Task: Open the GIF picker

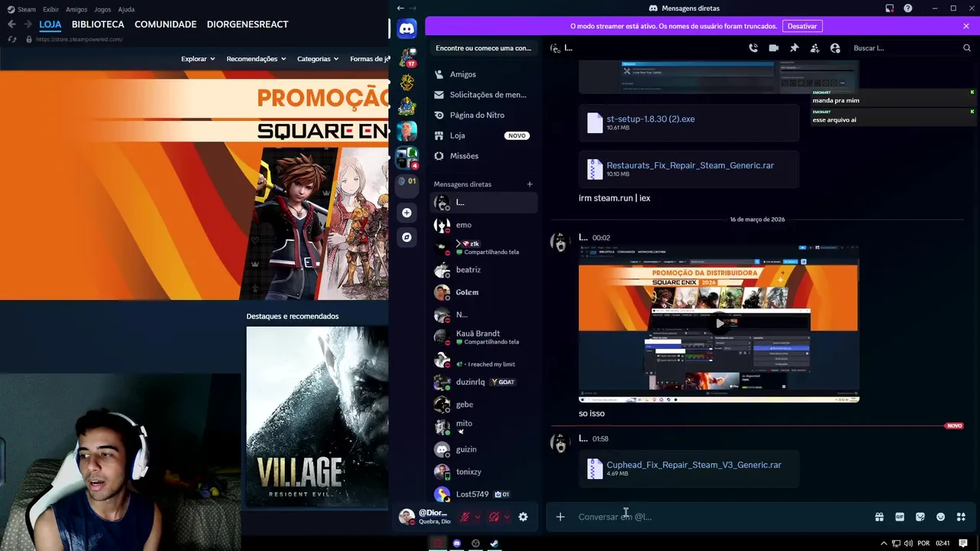Action: 900,517
